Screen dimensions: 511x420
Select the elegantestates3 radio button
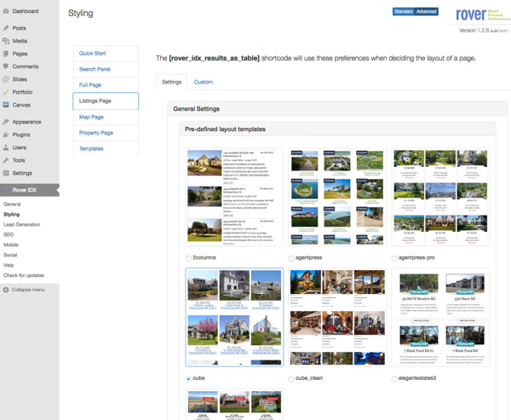[x=394, y=378]
